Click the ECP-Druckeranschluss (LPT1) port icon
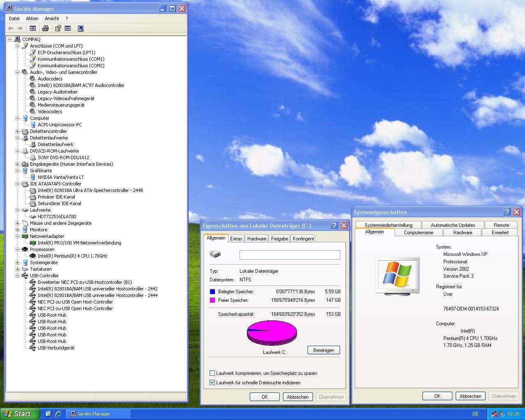 pos(33,52)
